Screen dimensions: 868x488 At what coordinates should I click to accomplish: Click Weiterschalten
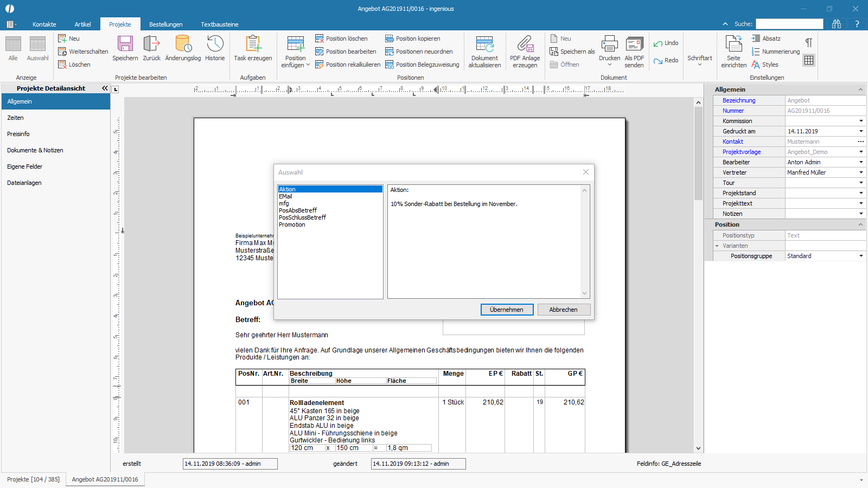[x=83, y=52]
